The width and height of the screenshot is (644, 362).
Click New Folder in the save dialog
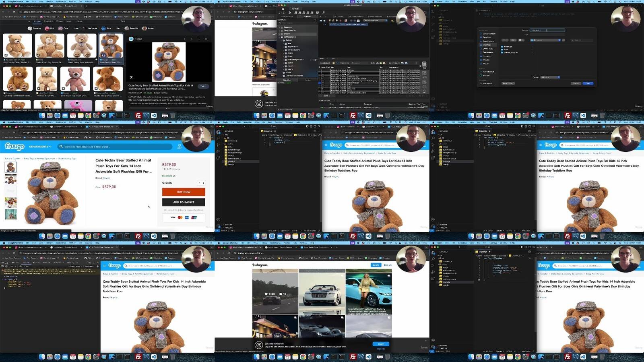click(508, 83)
